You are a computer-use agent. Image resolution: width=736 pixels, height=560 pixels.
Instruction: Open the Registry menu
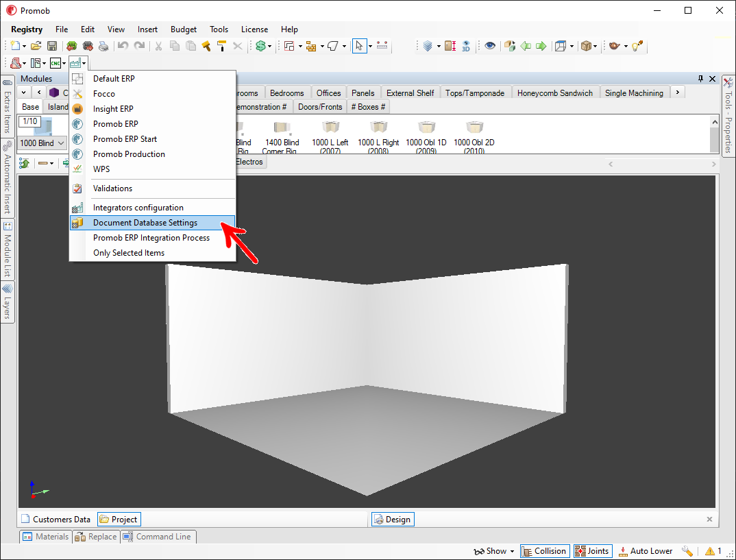click(x=27, y=29)
